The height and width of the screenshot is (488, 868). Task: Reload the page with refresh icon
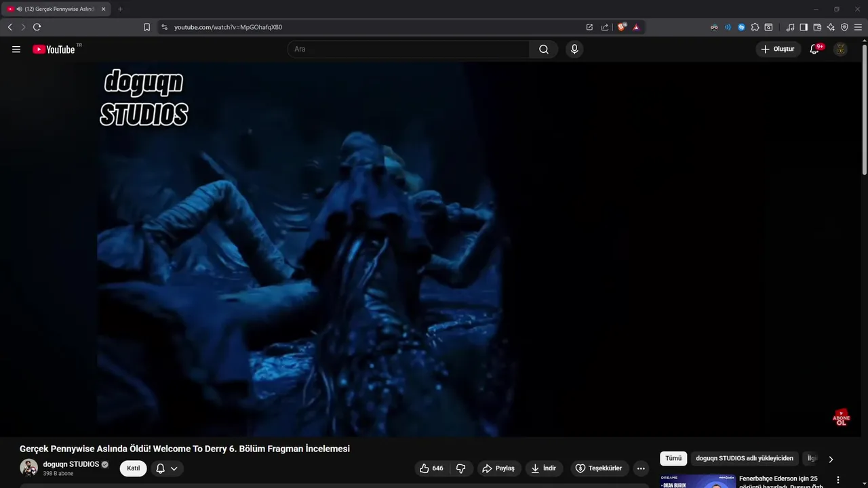[37, 27]
